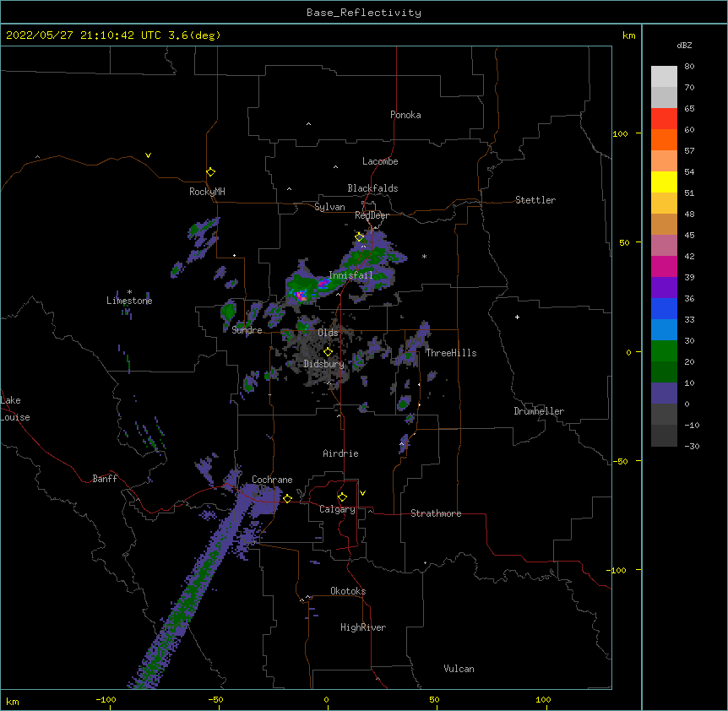Click the RockyMH label
Screen dimensions: 728x711
click(x=207, y=192)
